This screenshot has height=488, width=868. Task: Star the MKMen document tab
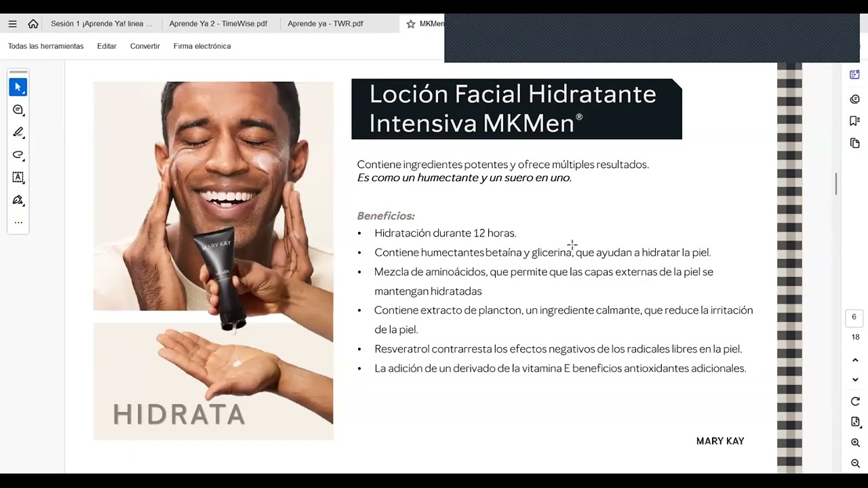pyautogui.click(x=410, y=24)
